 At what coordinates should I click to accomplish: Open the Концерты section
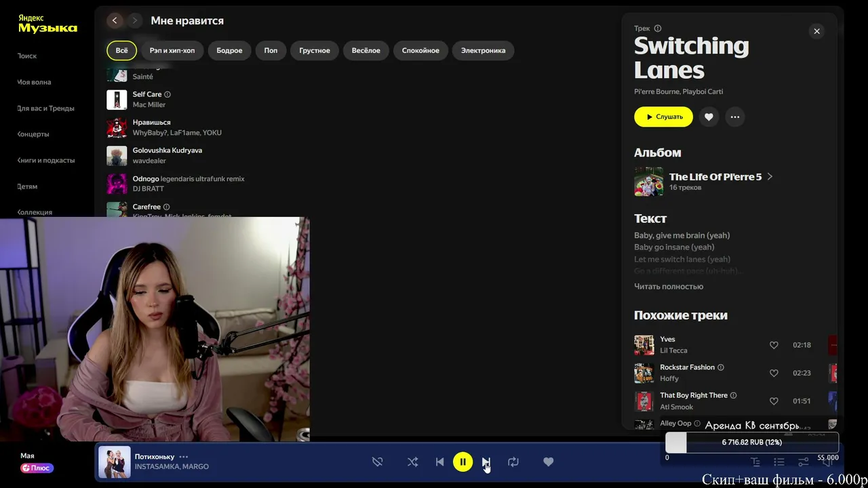point(33,134)
